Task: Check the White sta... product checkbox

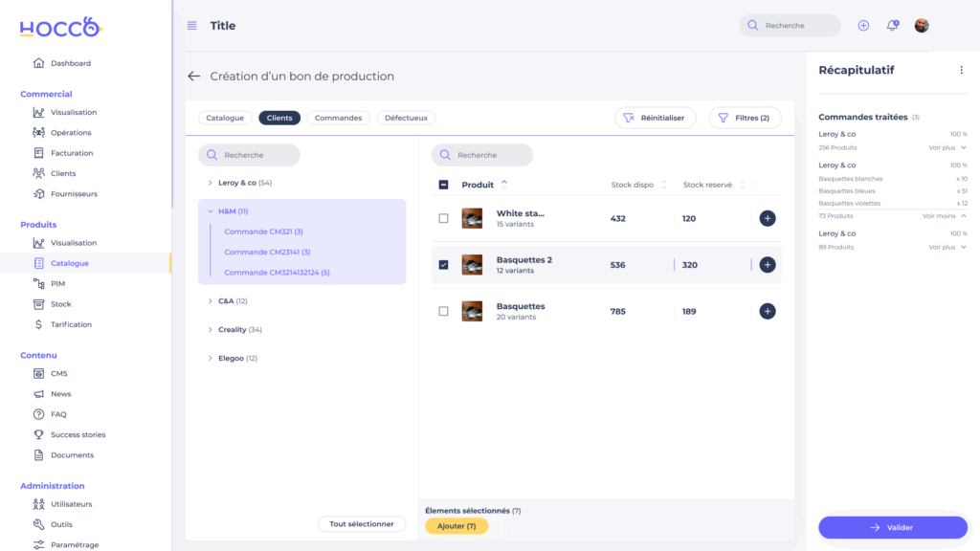Action: pyautogui.click(x=443, y=219)
